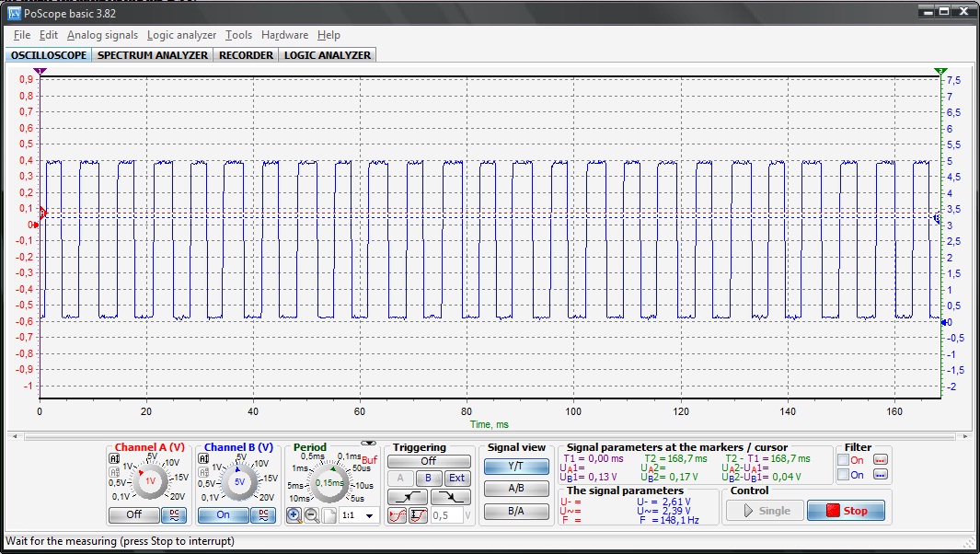Toggle Channel B On button
This screenshot has width=980, height=554.
click(x=223, y=515)
